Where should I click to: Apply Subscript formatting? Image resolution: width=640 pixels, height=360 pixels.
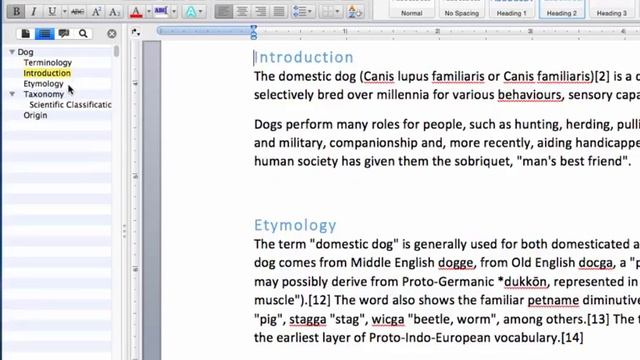(114, 11)
